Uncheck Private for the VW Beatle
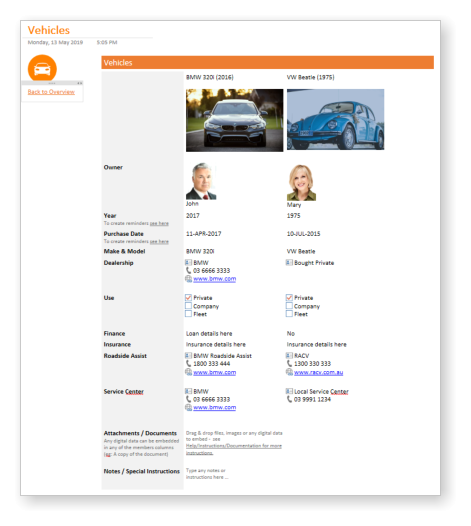The height and width of the screenshot is (526, 471). [x=289, y=298]
